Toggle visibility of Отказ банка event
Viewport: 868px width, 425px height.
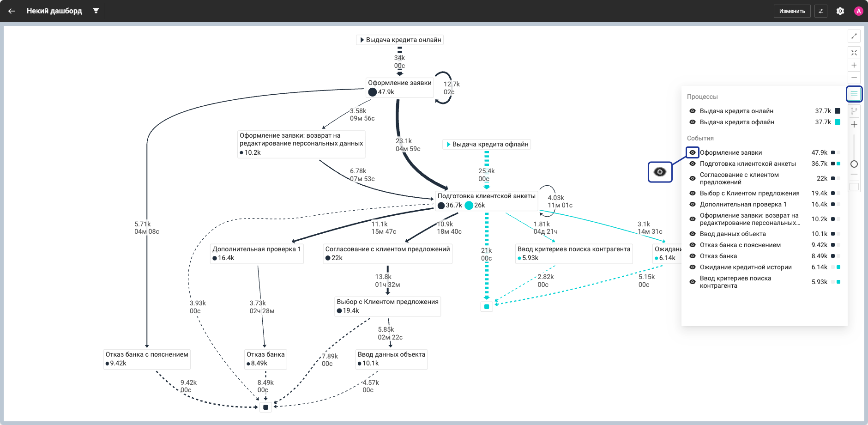pos(693,256)
